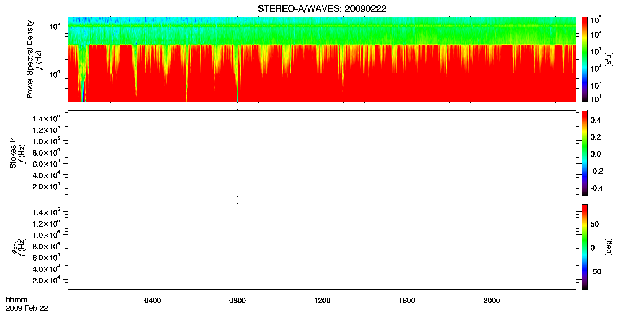Click the 1600 time tick label
Viewport: 644px width, 332px height.
(x=407, y=301)
